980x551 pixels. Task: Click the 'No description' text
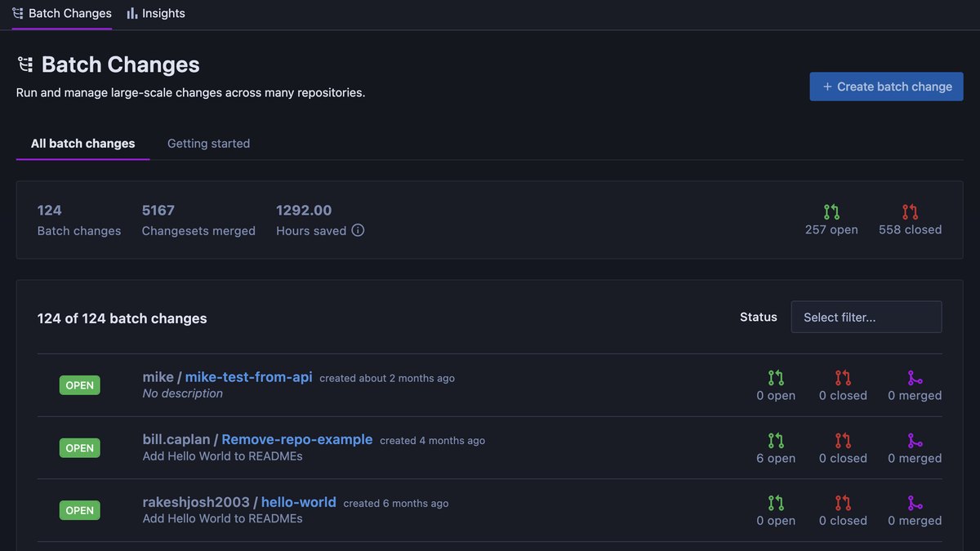click(x=183, y=393)
